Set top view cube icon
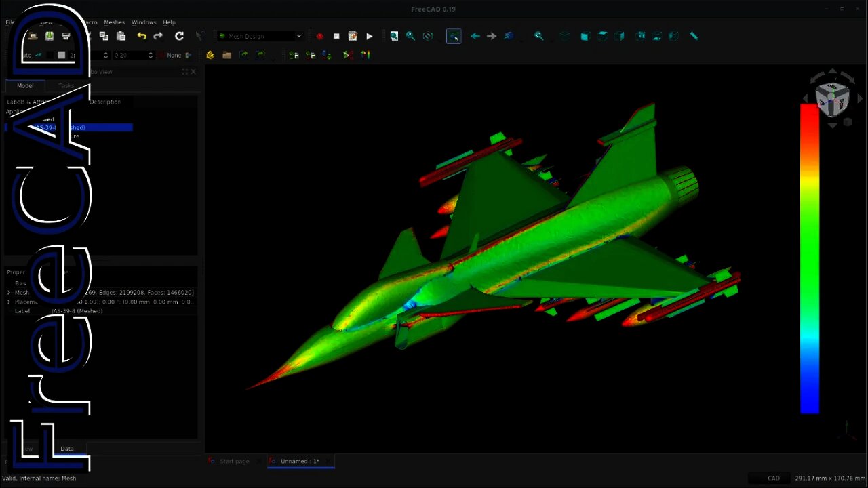868x488 pixels. click(x=602, y=36)
